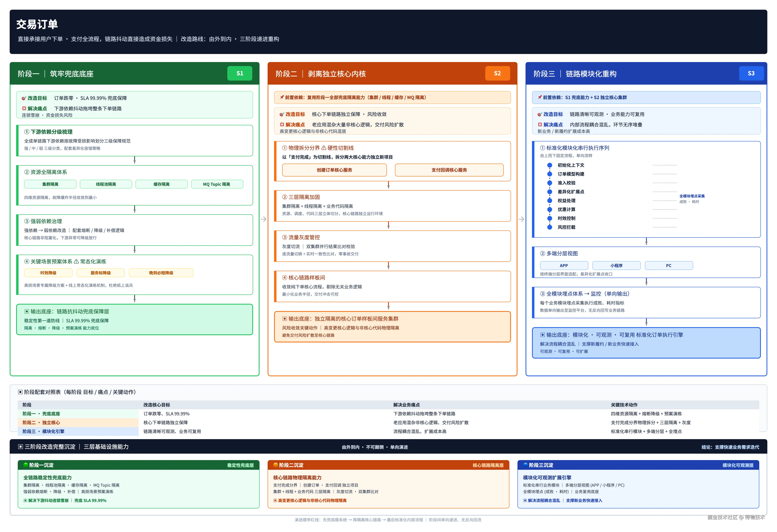Click the 缓存隔离 chip
The height and width of the screenshot is (532, 777).
click(x=161, y=184)
